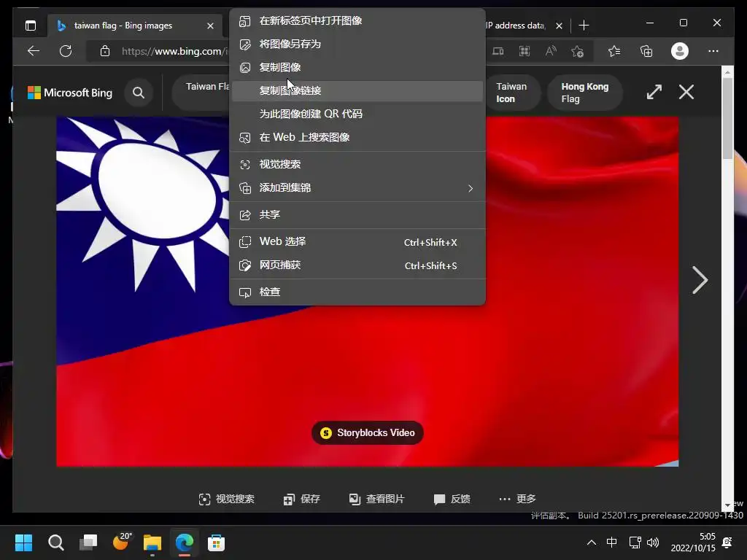Close the taiwan flag Bing images tab
Screen dimensions: 747x560
pos(210,26)
